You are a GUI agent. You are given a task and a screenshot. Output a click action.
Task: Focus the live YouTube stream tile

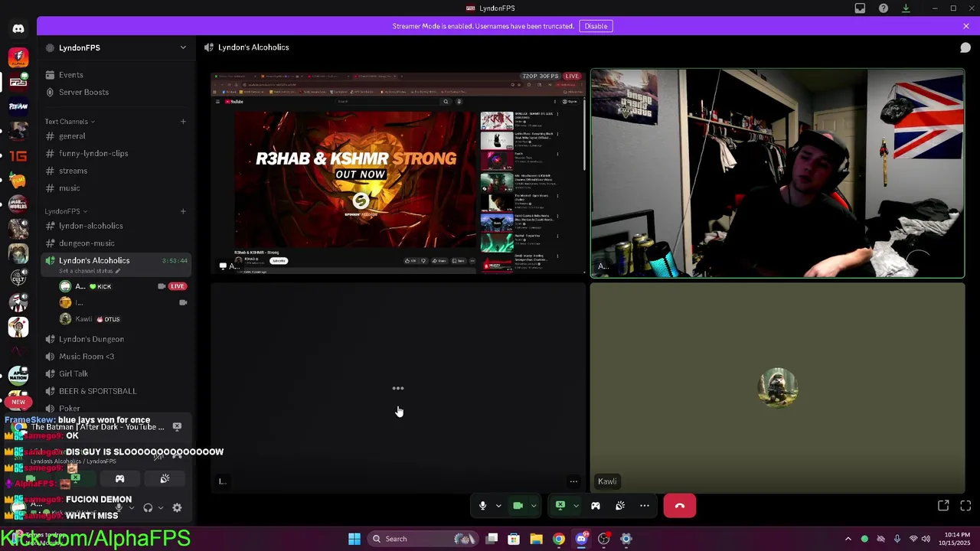pos(398,174)
